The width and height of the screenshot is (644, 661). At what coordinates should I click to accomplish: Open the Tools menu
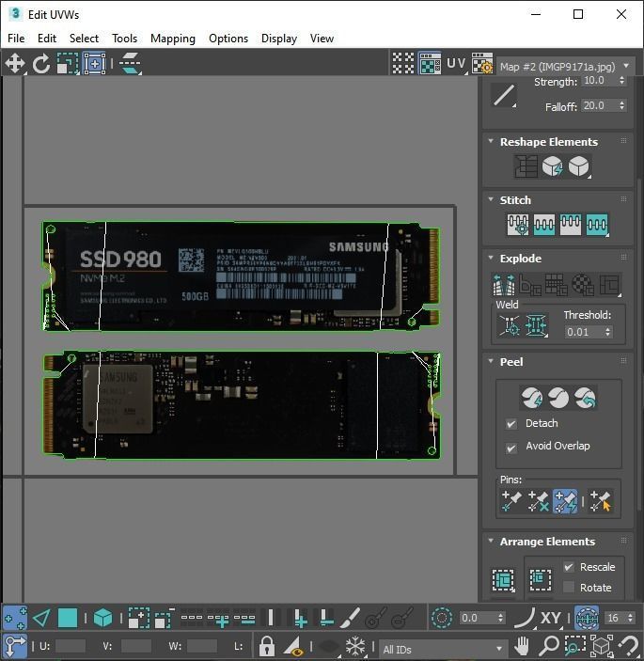coord(124,39)
